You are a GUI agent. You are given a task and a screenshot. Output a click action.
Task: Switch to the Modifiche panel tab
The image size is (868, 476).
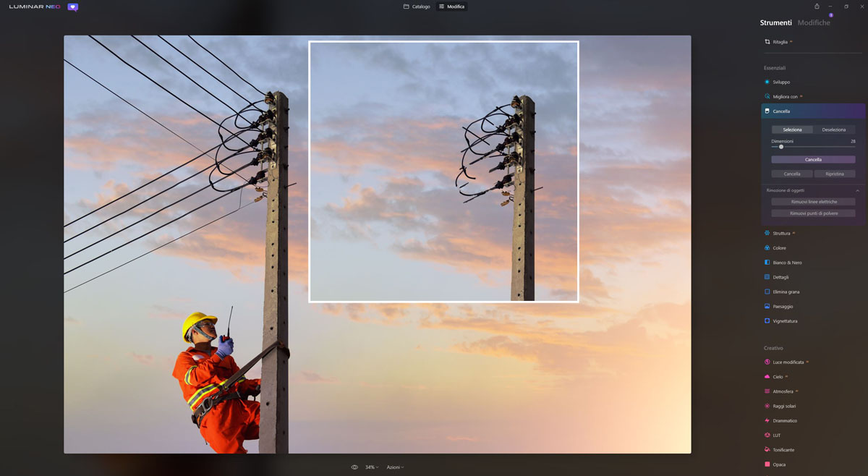814,23
